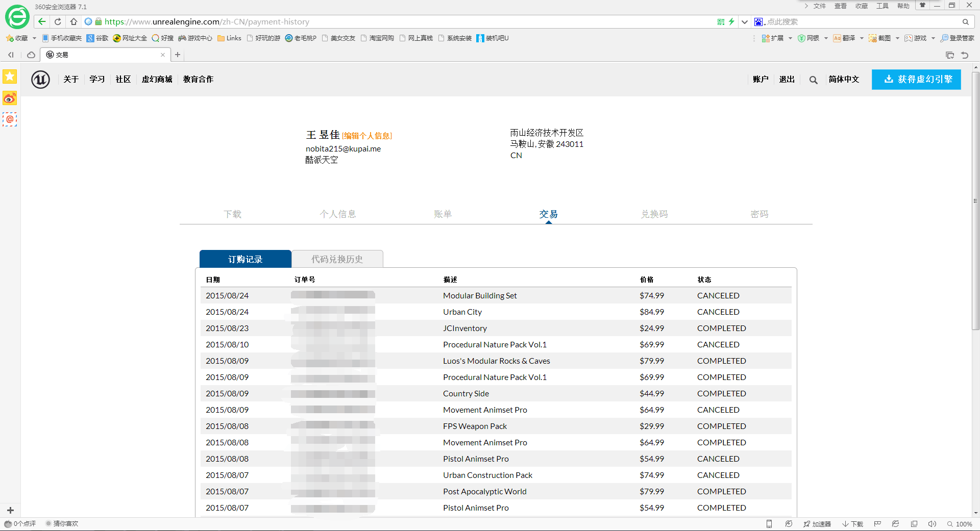
Task: Choose search engine via the paw icon dropdown
Action: [x=760, y=22]
